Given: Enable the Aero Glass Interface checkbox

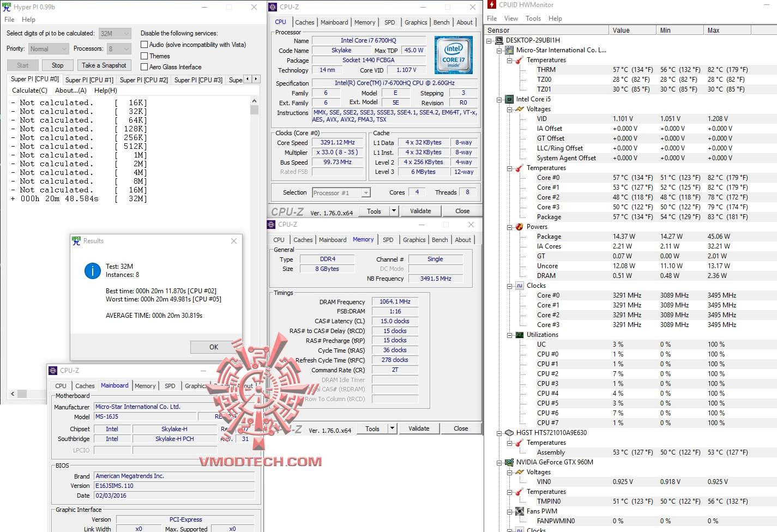Looking at the screenshot, I should pos(144,66).
